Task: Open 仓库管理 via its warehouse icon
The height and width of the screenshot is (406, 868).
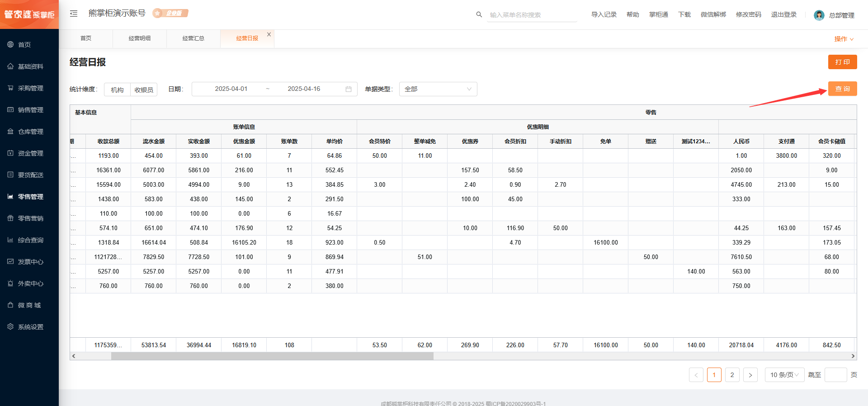Action: [10, 132]
